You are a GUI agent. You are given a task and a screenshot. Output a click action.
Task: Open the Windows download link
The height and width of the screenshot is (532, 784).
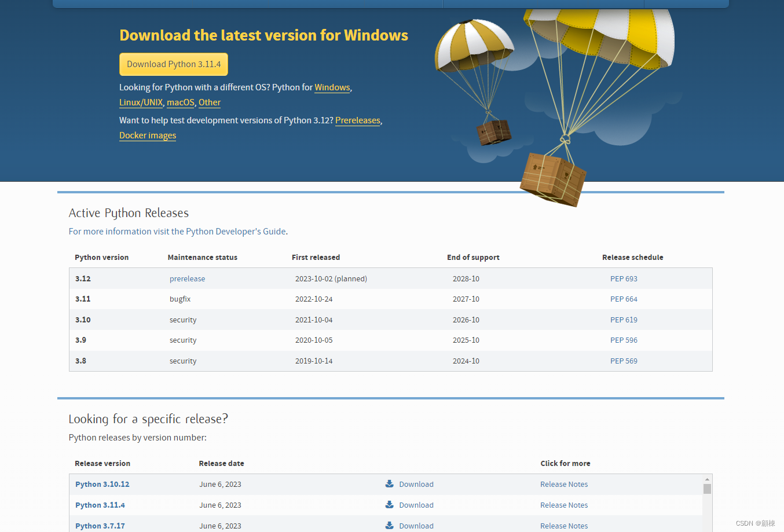click(x=332, y=87)
